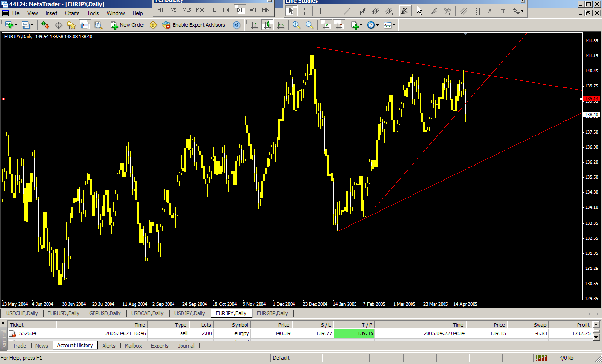
Task: Click the red horizontal line price marker
Action: click(x=591, y=99)
